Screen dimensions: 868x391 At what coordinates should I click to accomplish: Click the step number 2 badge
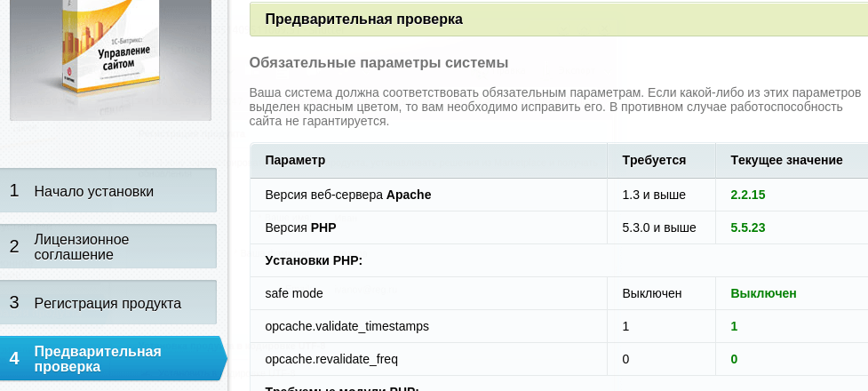[14, 247]
